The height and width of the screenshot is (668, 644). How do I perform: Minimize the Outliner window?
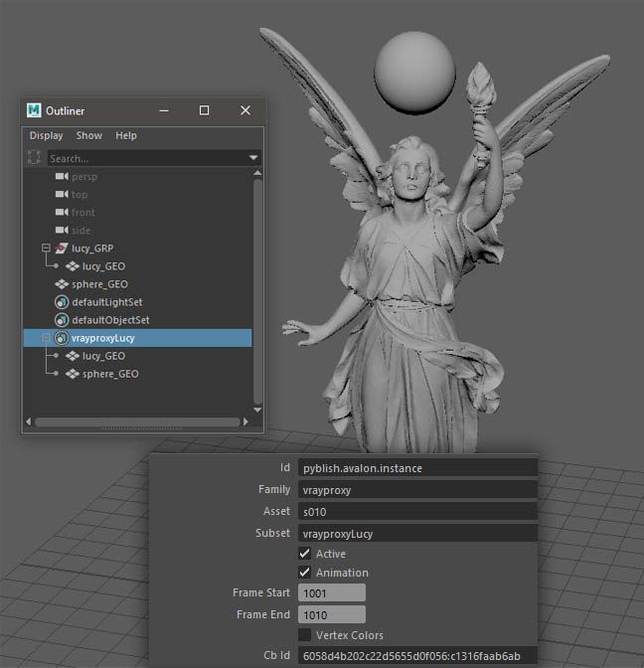tap(164, 110)
